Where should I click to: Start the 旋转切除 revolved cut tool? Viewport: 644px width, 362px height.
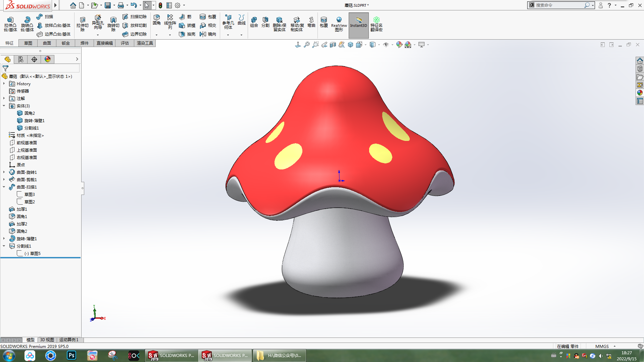click(113, 24)
